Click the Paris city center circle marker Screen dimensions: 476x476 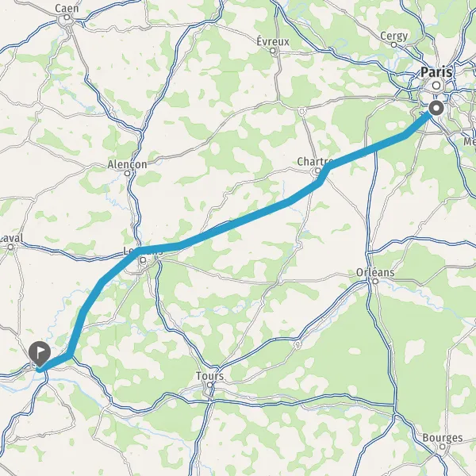click(x=436, y=86)
